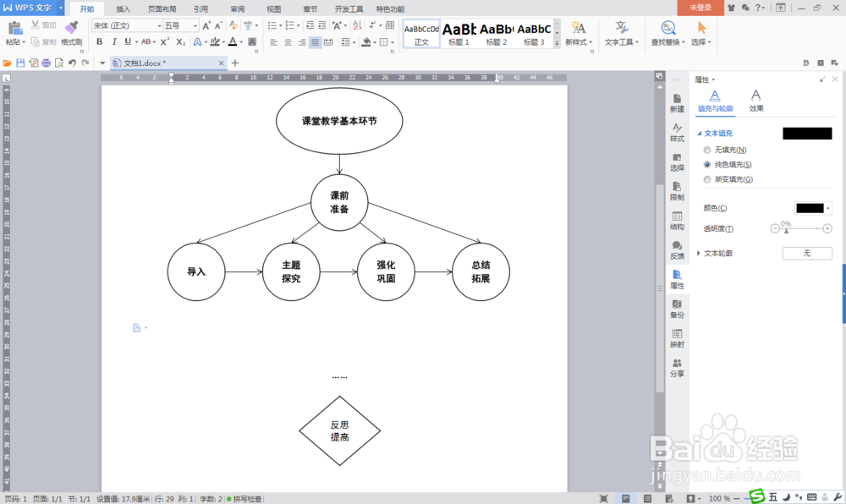Toggle italic formatting
The image size is (846, 504).
coord(114,42)
